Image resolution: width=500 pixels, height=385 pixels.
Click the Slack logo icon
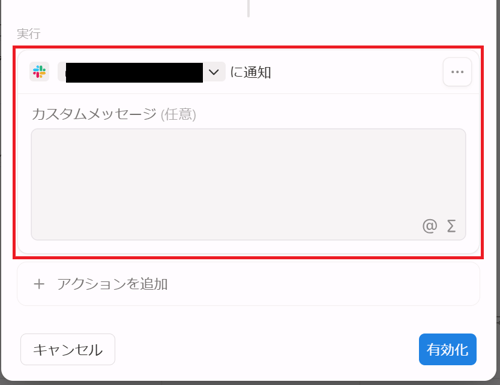pos(39,72)
